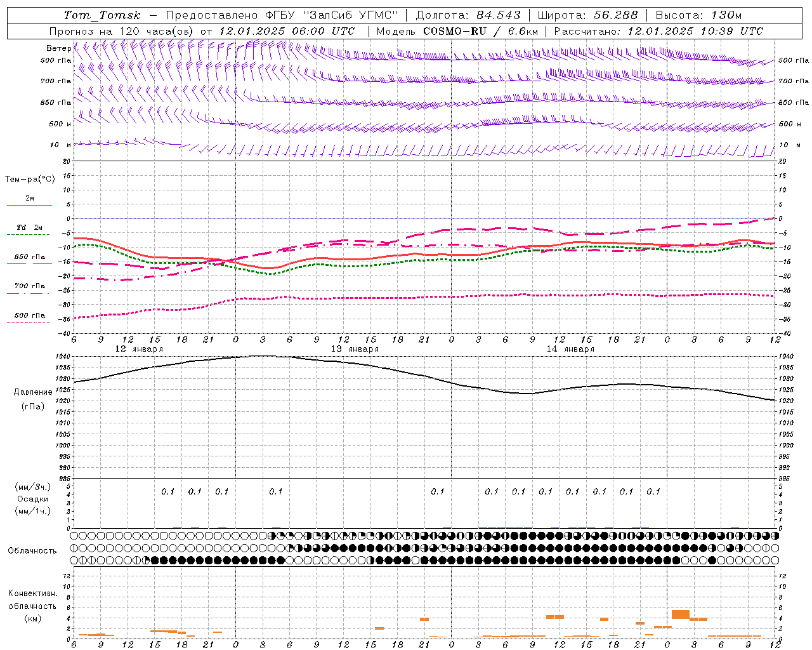Click the "Высота: 130м" elevation text
Viewport: 812px width, 650px height.
(698, 15)
